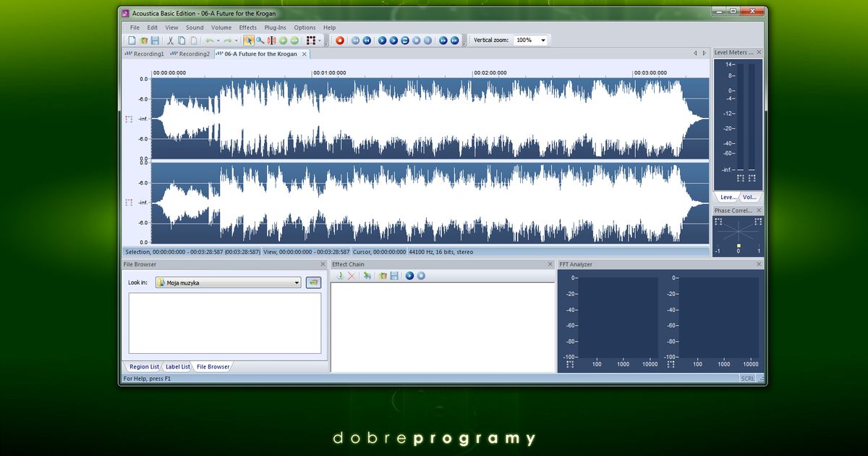Open the Options menu

click(305, 28)
